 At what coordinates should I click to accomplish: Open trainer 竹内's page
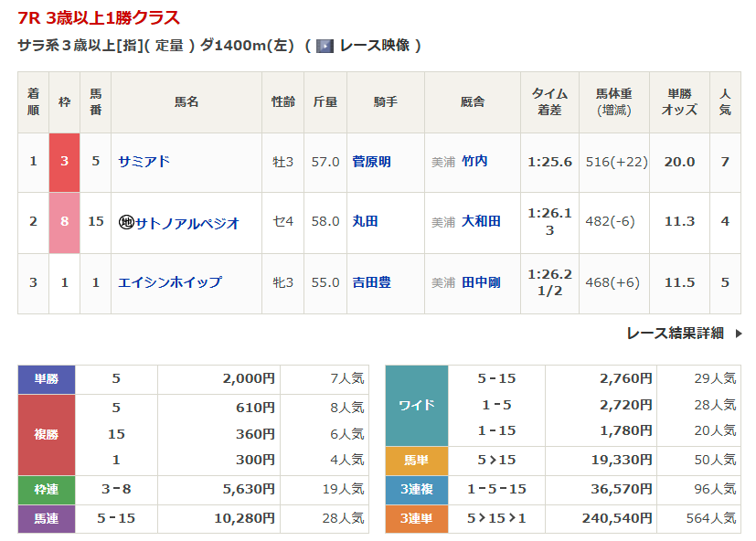[x=474, y=162]
